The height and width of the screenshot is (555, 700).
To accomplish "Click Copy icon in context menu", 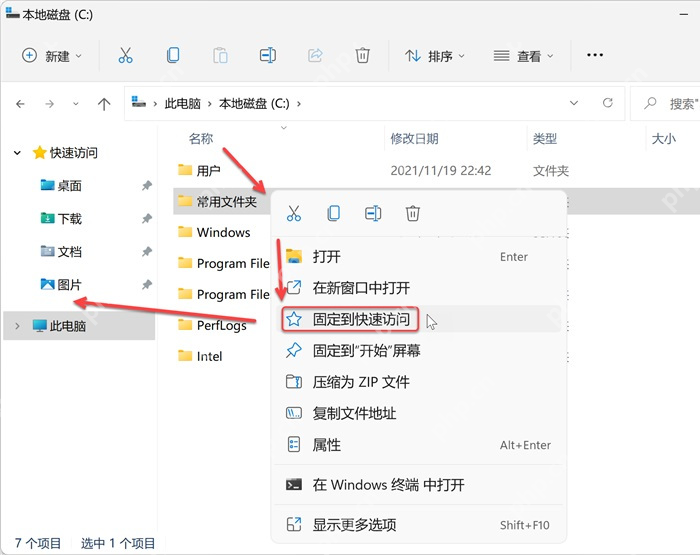I will tap(333, 213).
